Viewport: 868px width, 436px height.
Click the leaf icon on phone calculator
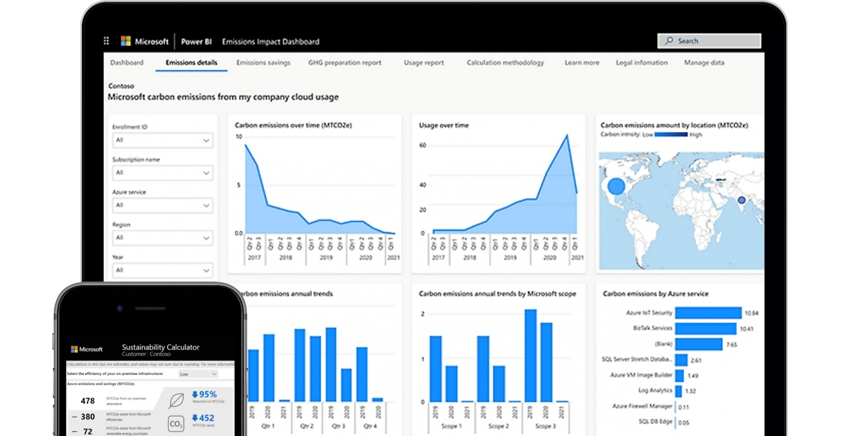[x=176, y=400]
